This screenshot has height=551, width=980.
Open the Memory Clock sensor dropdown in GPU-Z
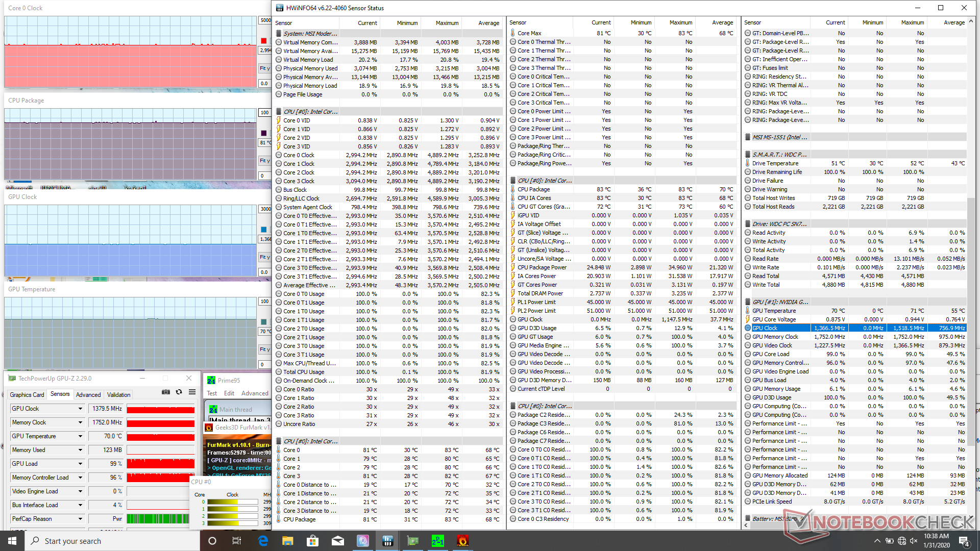[80, 422]
